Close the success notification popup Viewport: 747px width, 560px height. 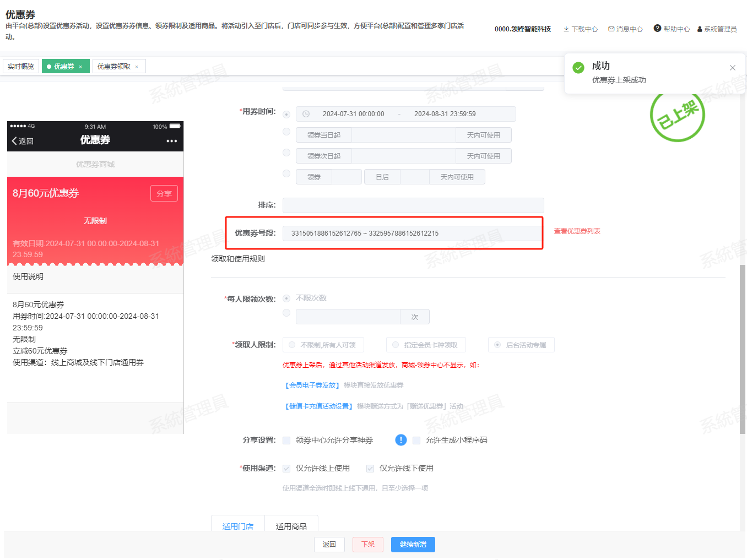733,68
